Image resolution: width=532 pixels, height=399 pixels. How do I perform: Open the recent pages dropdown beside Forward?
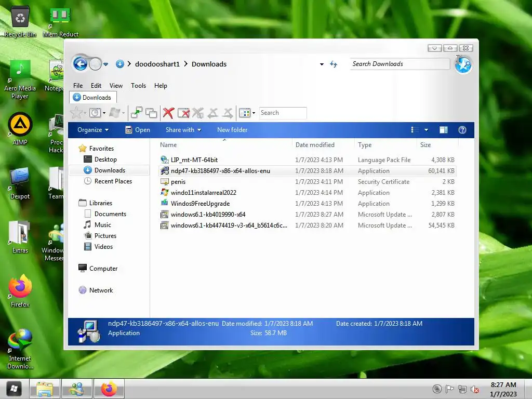point(106,64)
